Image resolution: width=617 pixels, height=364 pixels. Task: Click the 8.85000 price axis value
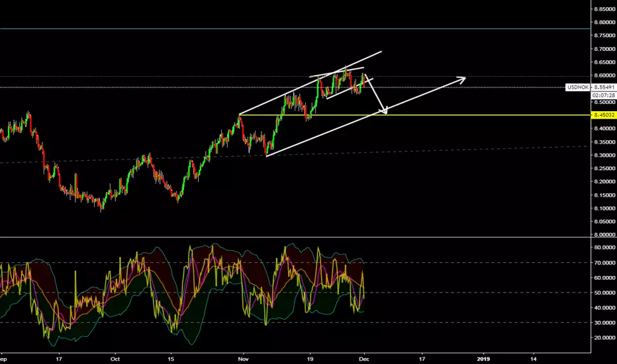(605, 9)
